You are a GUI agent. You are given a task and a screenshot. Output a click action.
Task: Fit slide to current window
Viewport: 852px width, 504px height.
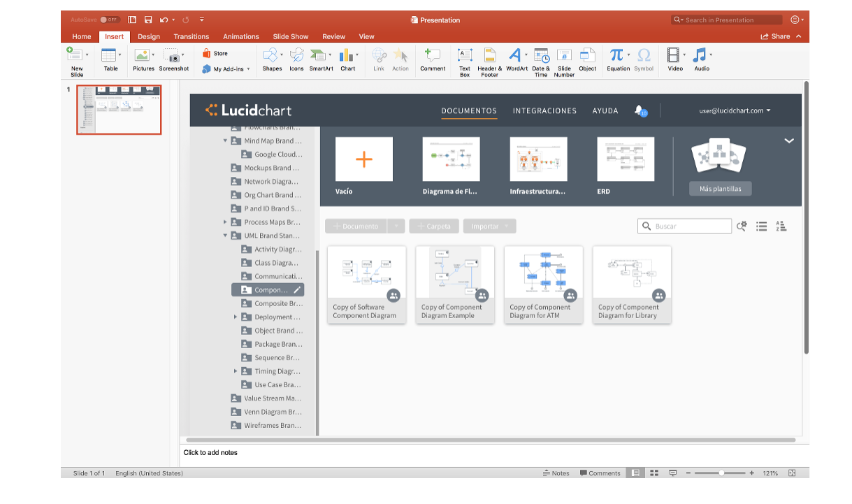(x=792, y=473)
